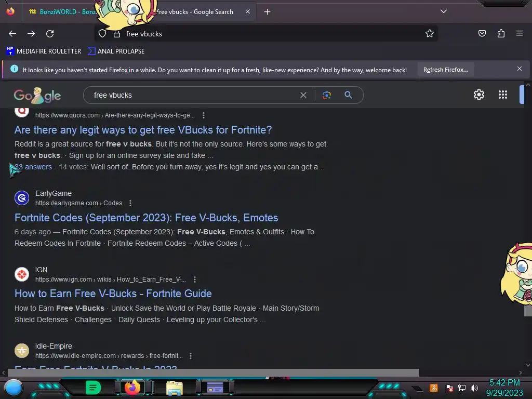Open the green notes app on taskbar
Image resolution: width=532 pixels, height=399 pixels.
click(x=93, y=388)
